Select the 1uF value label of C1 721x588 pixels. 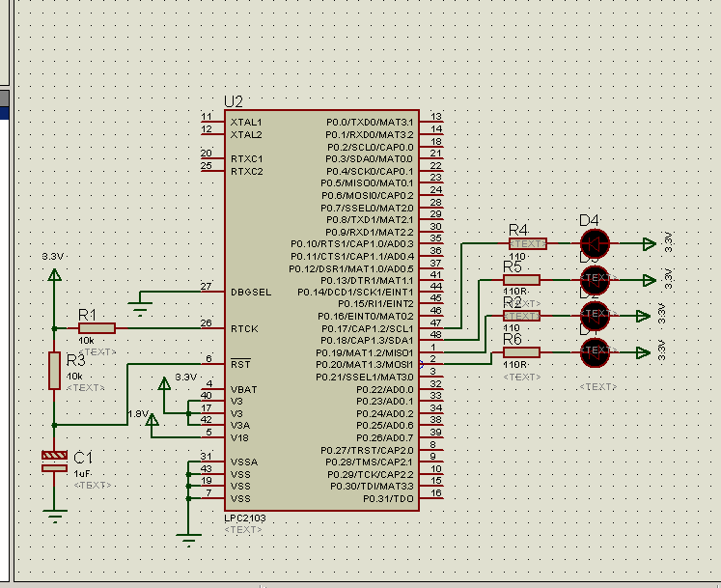pos(83,473)
